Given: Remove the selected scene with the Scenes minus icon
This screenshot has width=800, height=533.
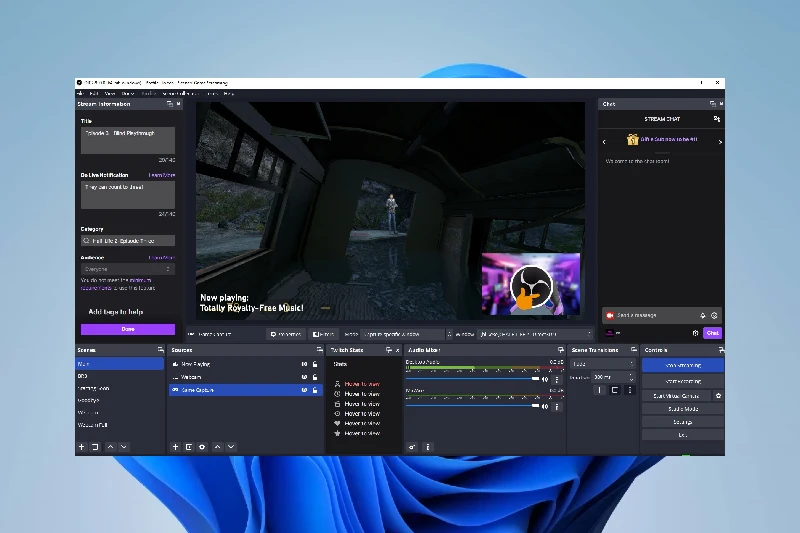Looking at the screenshot, I should 95,447.
